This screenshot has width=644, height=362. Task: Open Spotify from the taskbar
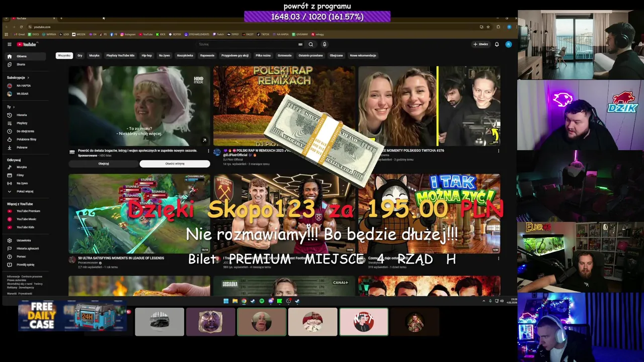click(x=262, y=301)
